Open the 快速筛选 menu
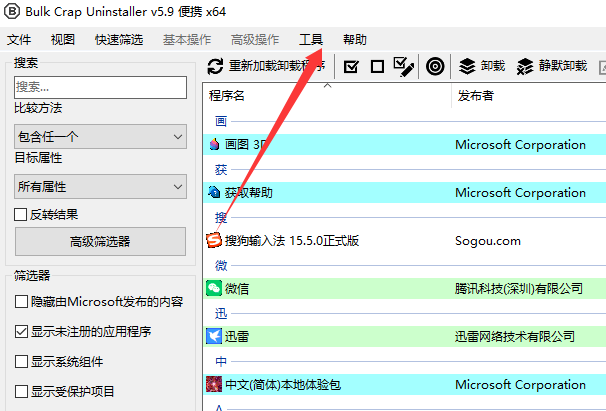This screenshot has height=411, width=606. pyautogui.click(x=119, y=39)
